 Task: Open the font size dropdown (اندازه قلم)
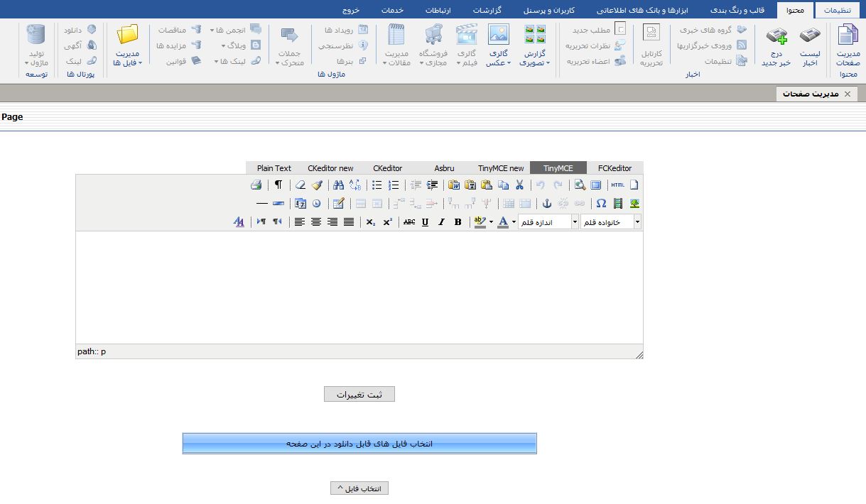(548, 222)
